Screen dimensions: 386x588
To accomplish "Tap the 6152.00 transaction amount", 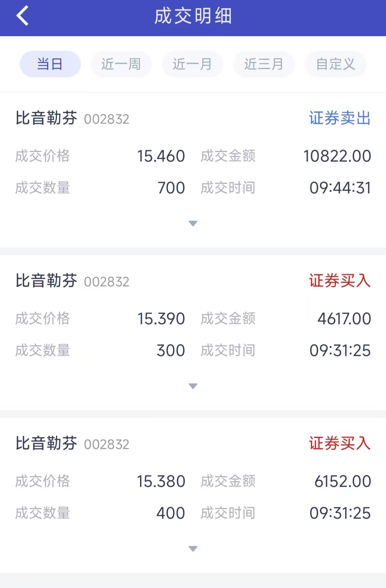I will (342, 481).
